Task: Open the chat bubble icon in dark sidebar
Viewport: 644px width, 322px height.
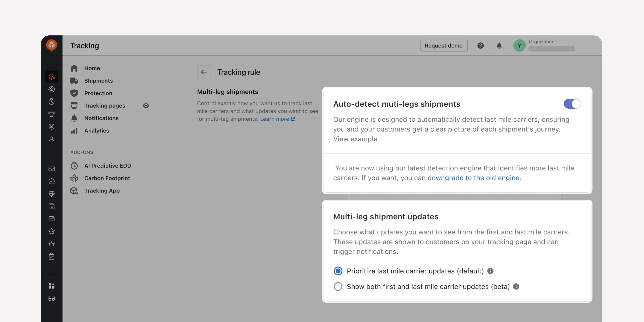Action: coord(52,181)
